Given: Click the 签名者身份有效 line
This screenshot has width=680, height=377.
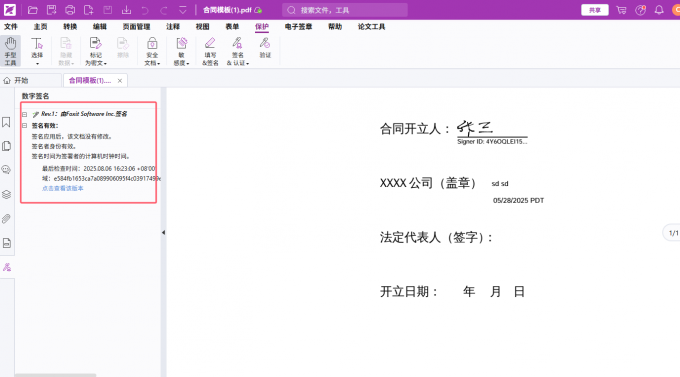Looking at the screenshot, I should click(54, 146).
